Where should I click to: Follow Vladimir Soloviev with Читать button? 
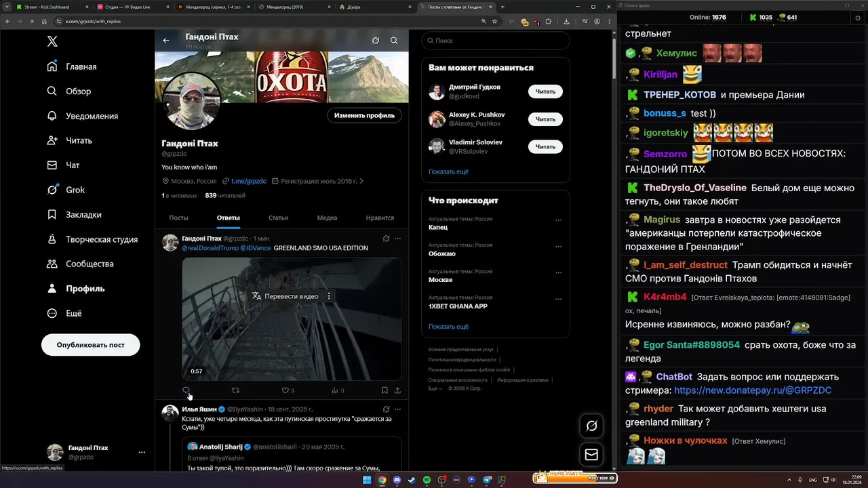click(545, 146)
